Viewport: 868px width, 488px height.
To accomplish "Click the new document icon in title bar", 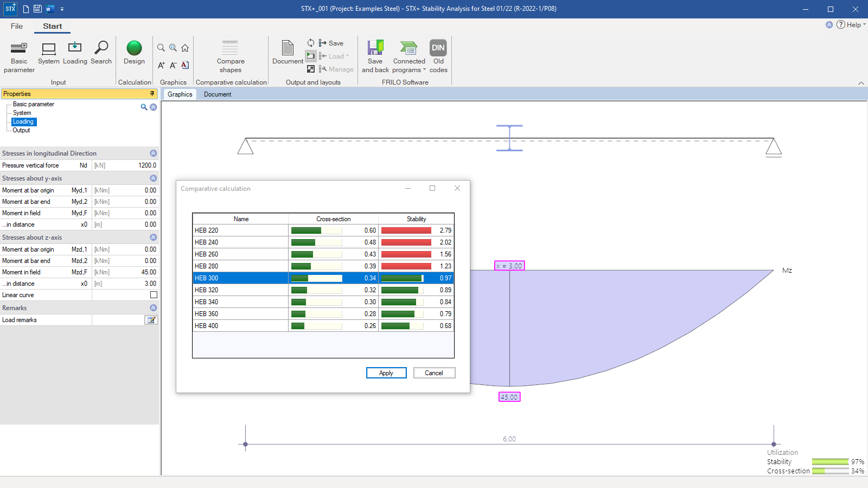I will click(25, 9).
